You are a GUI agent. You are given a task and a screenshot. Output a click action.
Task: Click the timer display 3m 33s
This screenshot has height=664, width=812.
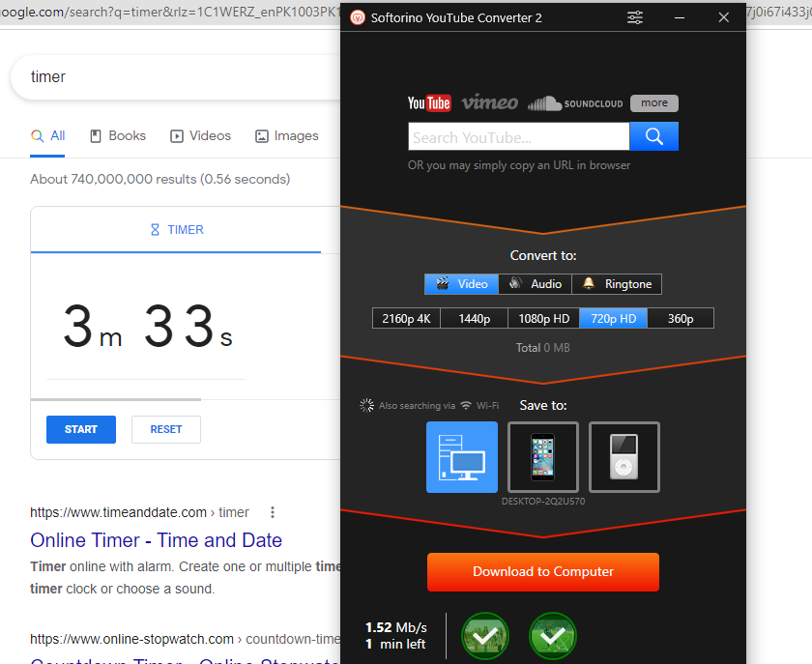pos(148,328)
